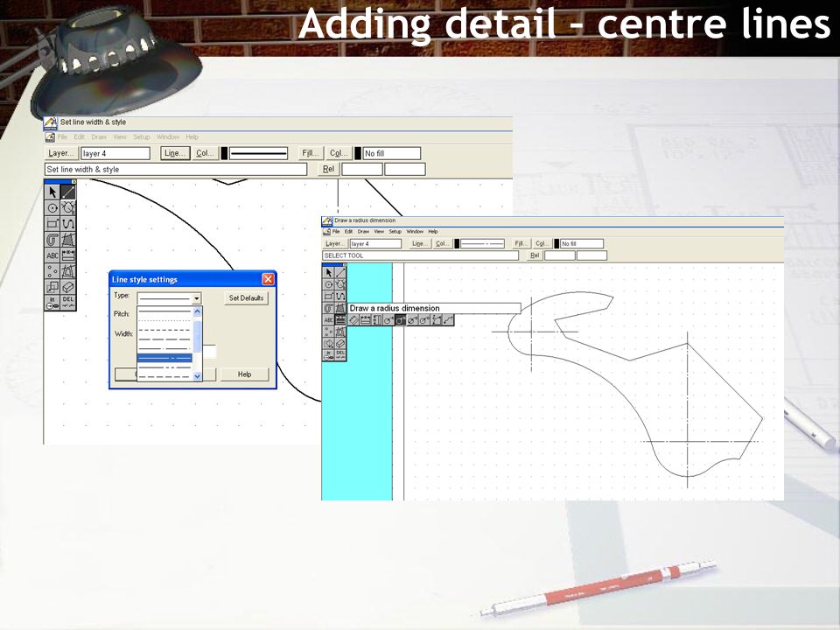Click the Fill... button in the left window
Viewport: 840px width, 630px height.
pyautogui.click(x=311, y=153)
